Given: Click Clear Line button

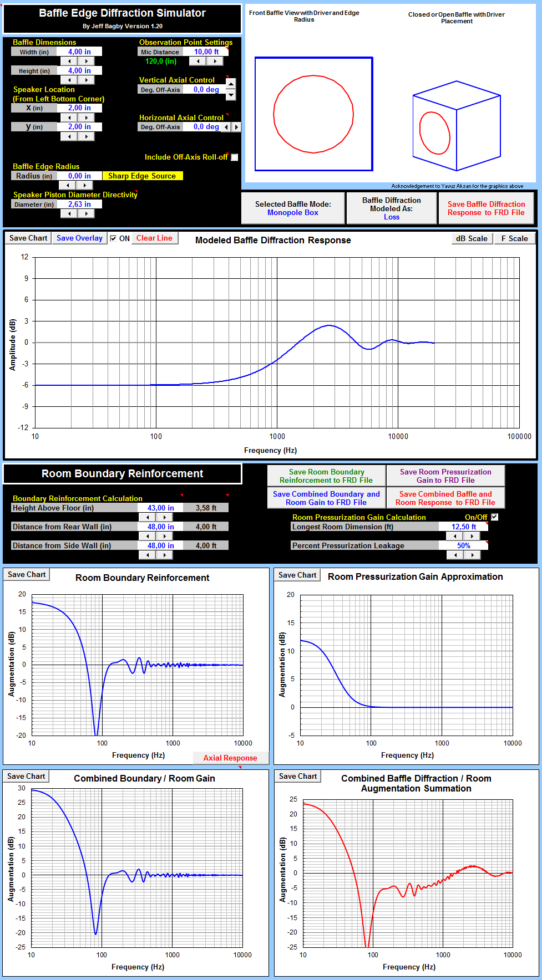Looking at the screenshot, I should tap(154, 238).
